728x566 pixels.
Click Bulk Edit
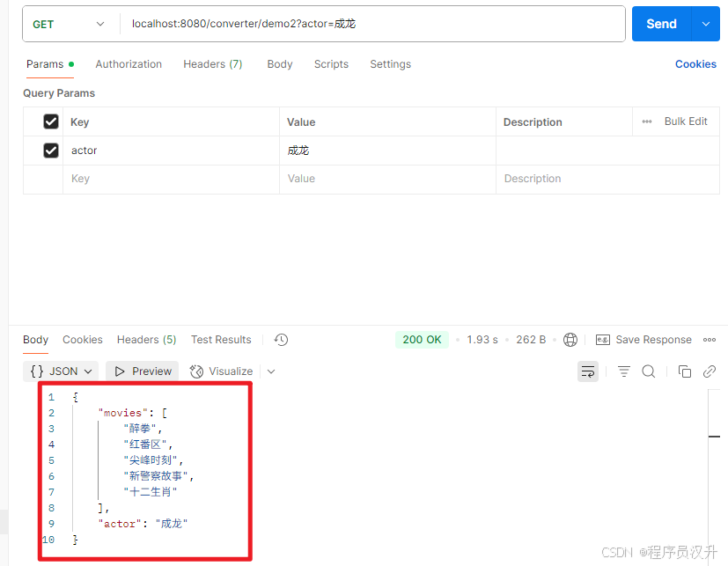click(x=686, y=121)
